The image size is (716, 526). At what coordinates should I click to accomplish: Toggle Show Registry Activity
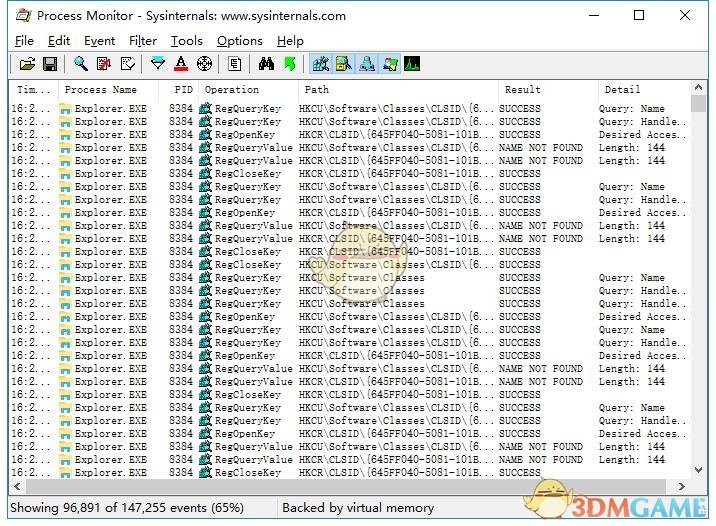click(x=321, y=64)
